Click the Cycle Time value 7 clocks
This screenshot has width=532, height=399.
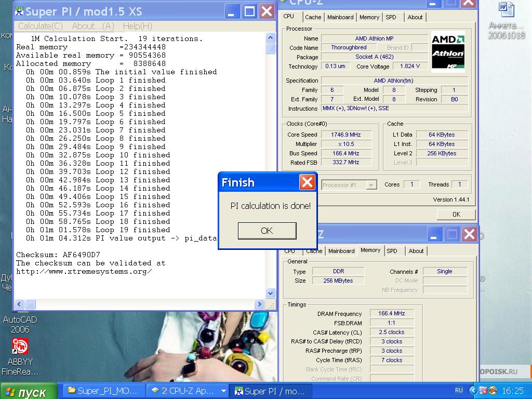coord(391,361)
